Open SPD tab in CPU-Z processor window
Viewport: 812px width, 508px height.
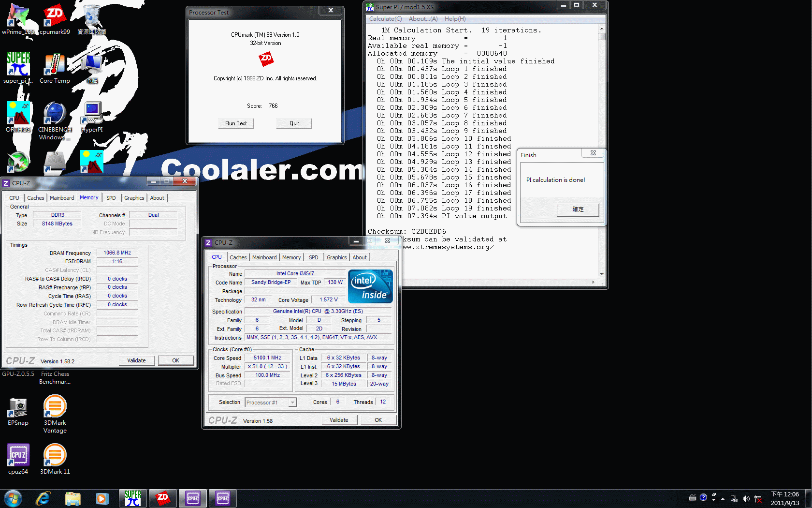tap(314, 257)
